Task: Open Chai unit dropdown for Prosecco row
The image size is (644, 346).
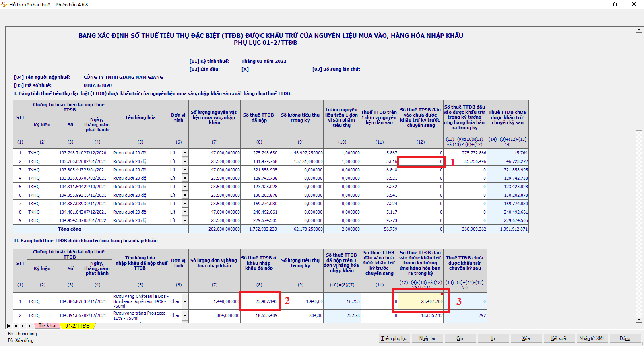Action: click(x=185, y=315)
